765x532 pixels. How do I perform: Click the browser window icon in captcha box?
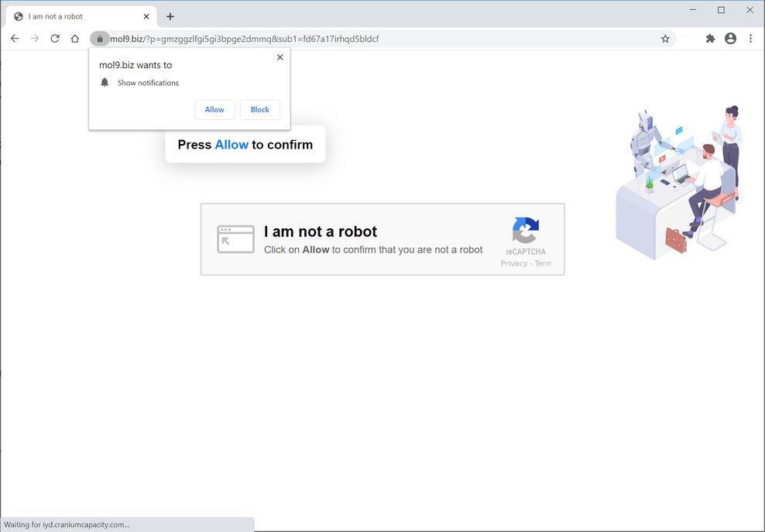point(235,239)
